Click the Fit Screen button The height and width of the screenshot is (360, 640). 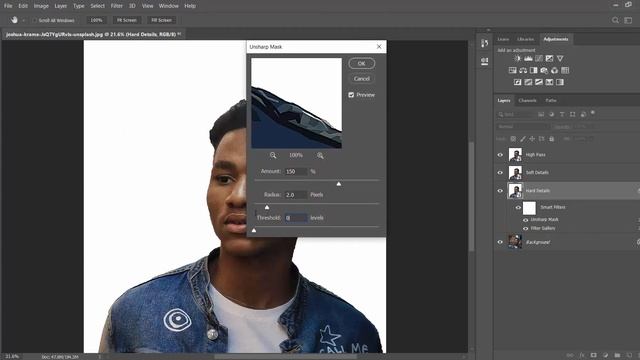(127, 20)
